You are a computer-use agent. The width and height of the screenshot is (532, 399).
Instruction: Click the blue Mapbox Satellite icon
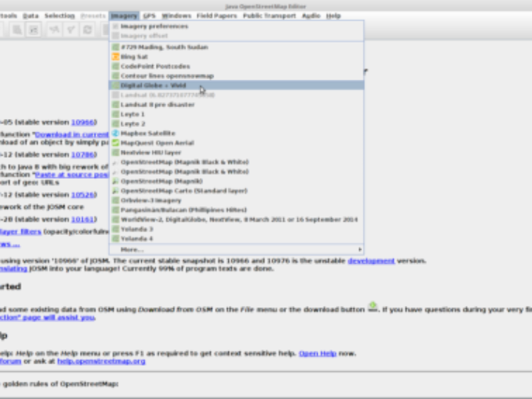[115, 133]
